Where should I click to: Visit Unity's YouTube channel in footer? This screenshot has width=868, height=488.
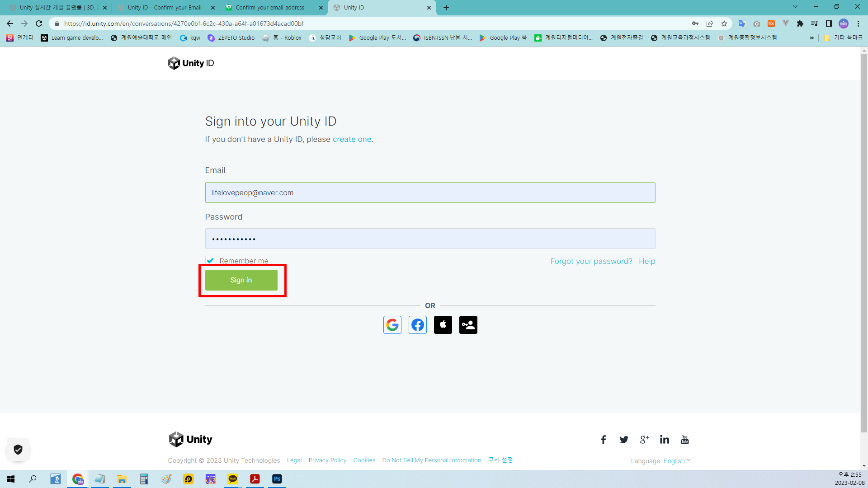tap(685, 440)
